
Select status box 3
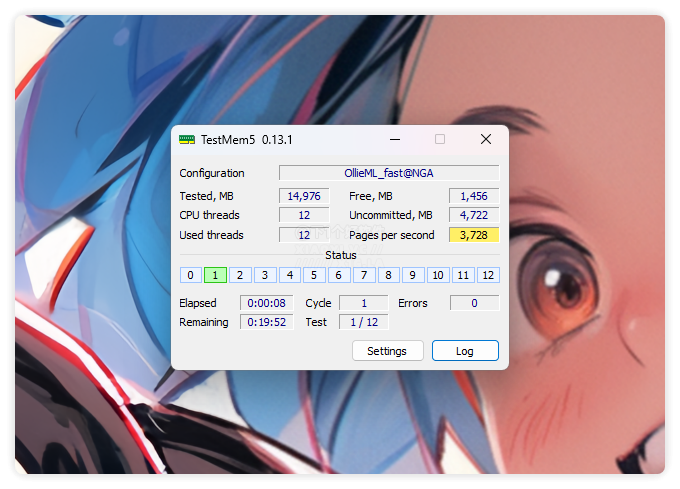[265, 275]
